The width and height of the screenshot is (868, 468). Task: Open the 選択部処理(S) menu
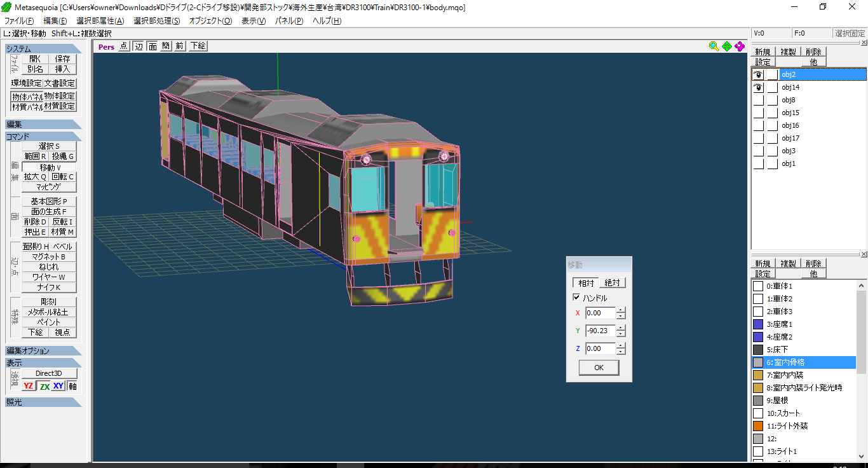tap(156, 21)
